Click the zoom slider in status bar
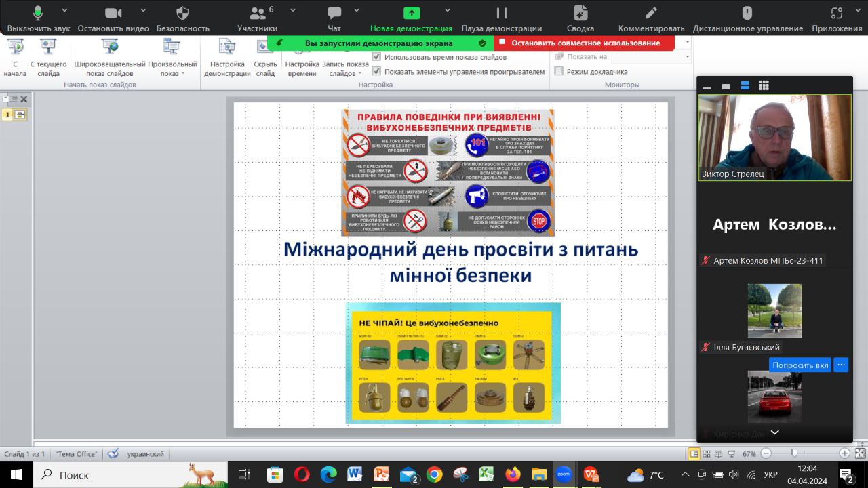The width and height of the screenshot is (868, 488). pyautogui.click(x=794, y=453)
